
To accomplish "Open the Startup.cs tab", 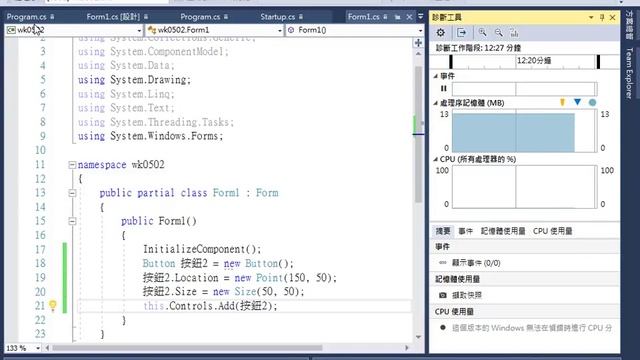I will pos(278,17).
